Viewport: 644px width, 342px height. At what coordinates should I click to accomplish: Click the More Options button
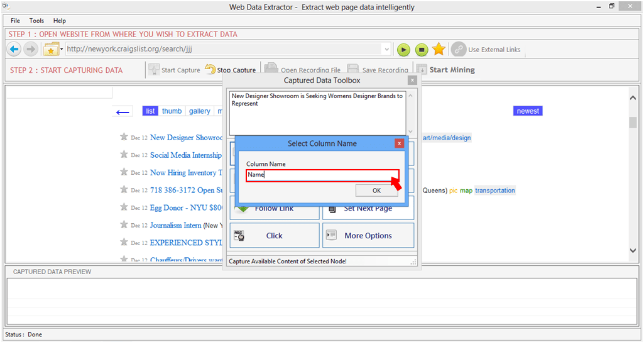coord(368,236)
